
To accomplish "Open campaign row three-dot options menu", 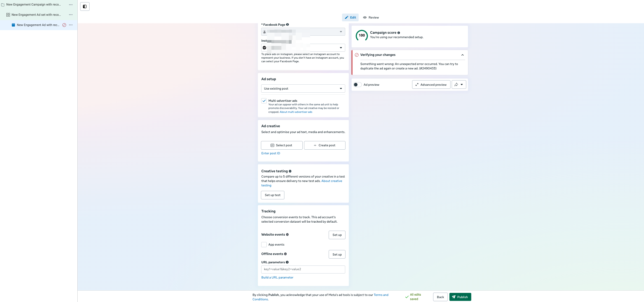I will coord(71,5).
